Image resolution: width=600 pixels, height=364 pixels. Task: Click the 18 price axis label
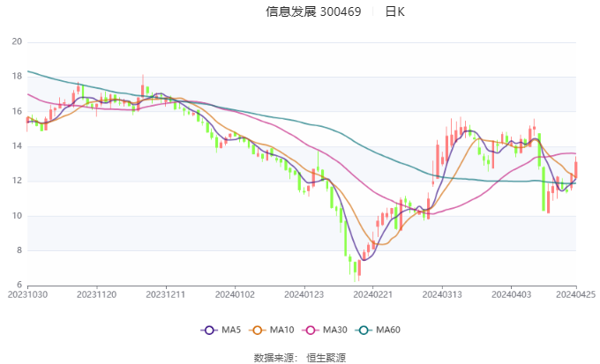click(17, 77)
